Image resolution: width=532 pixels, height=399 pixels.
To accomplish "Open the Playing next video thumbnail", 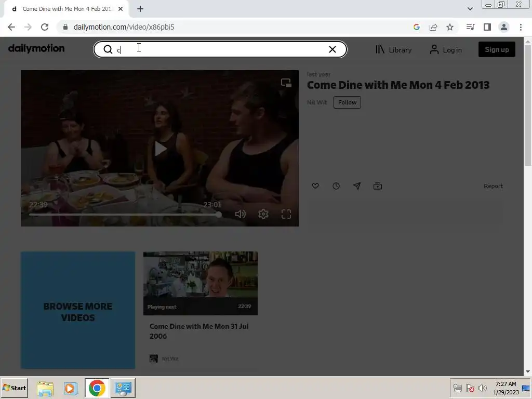I will click(x=201, y=283).
